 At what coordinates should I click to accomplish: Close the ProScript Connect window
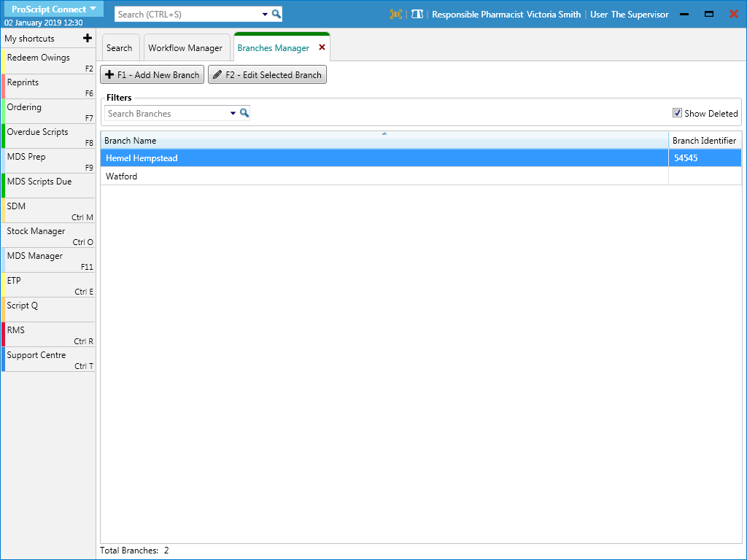[x=734, y=15]
